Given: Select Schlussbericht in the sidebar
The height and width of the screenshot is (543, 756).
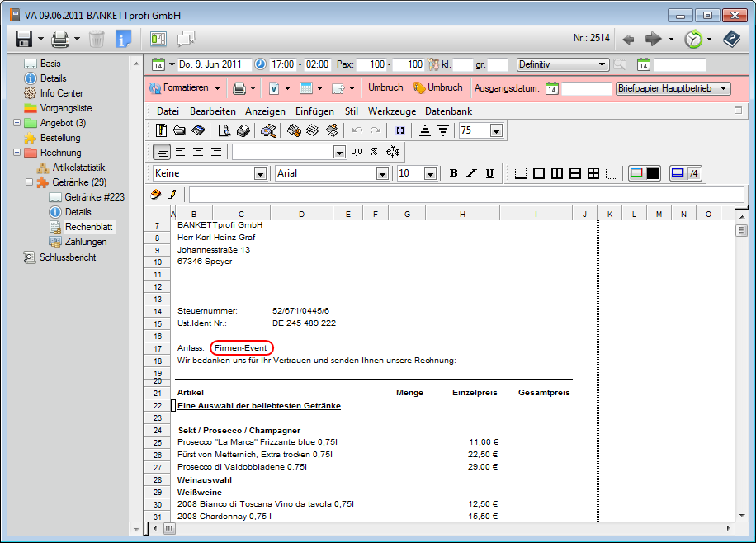Looking at the screenshot, I should point(67,257).
